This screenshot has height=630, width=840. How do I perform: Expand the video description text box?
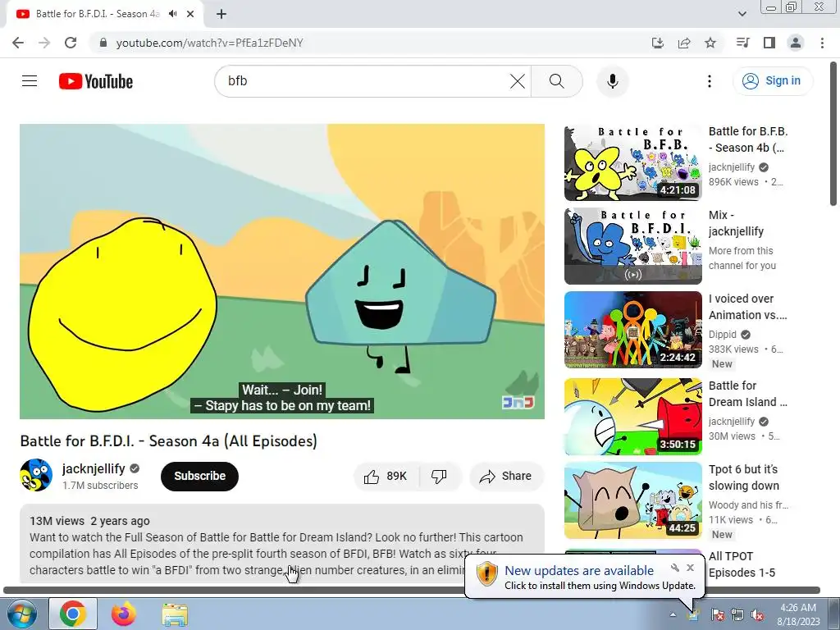[x=282, y=543]
